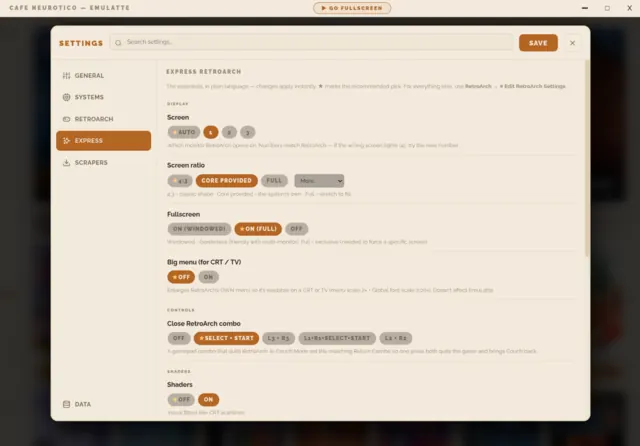
Task: Open the General settings tab
Action: pyautogui.click(x=104, y=75)
